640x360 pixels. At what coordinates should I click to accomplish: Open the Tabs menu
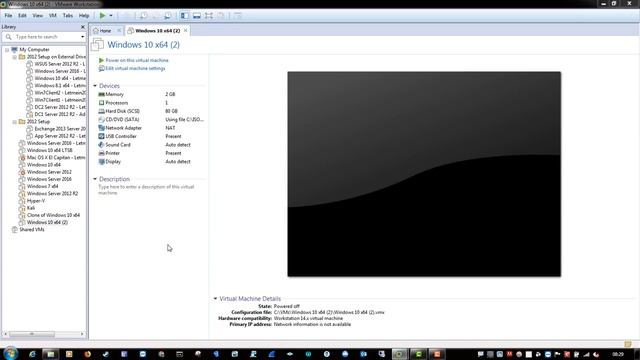[68, 16]
